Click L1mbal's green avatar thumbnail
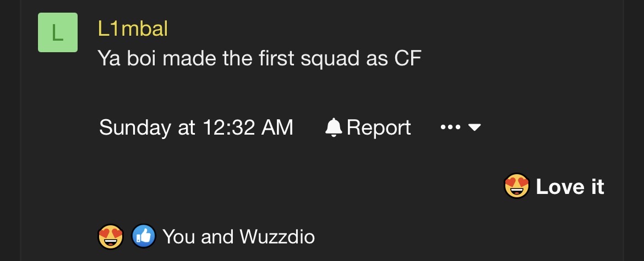This screenshot has width=644, height=261. tap(58, 32)
